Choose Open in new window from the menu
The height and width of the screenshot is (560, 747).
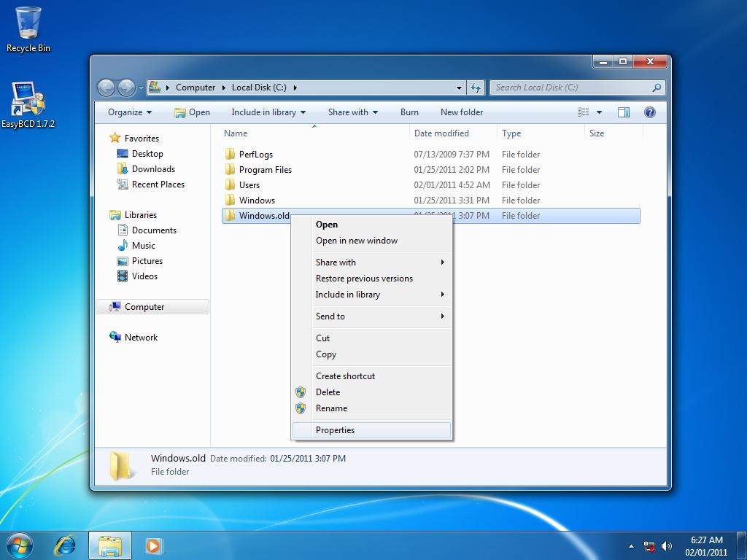coord(356,240)
